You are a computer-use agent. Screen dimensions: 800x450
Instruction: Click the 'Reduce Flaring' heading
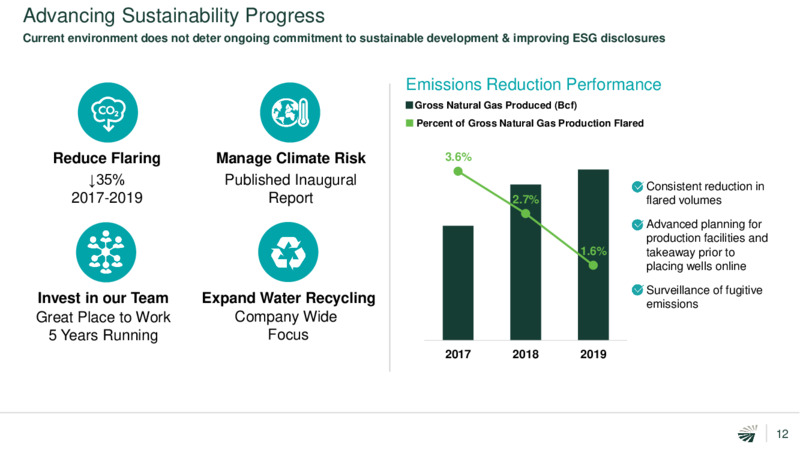coord(107,158)
